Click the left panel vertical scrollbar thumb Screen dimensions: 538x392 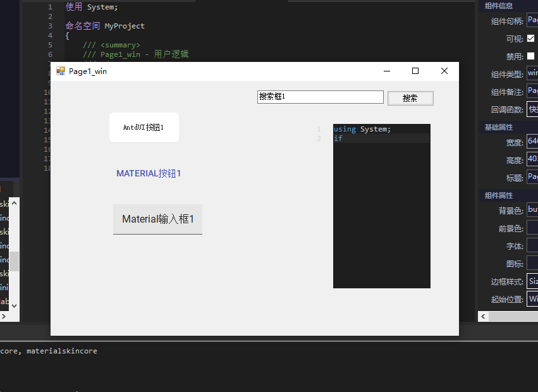click(14, 262)
